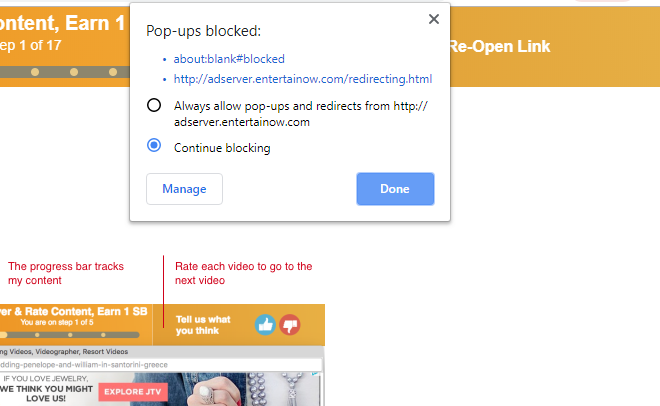Close the pop-ups blocked dialog

tap(434, 19)
